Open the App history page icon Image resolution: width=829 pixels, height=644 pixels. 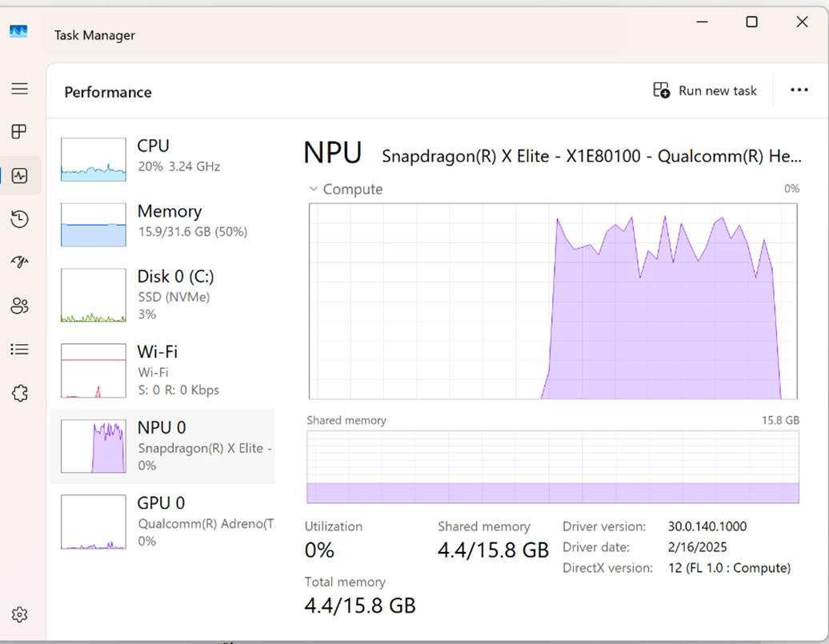click(x=20, y=219)
